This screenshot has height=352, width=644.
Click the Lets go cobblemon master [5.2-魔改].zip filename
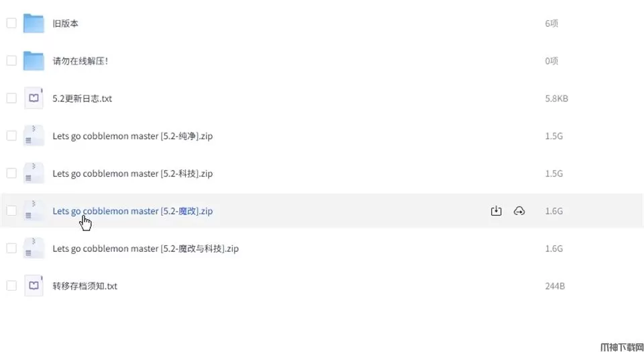click(132, 211)
